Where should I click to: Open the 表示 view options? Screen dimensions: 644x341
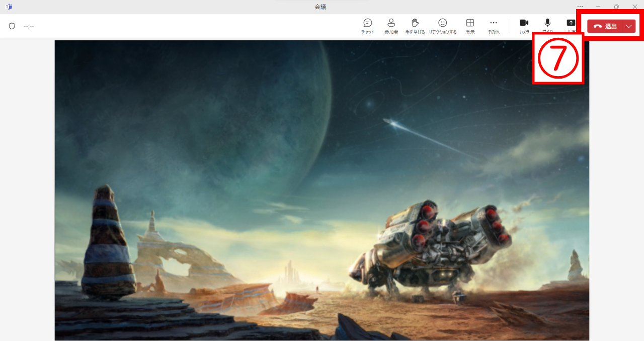click(470, 26)
